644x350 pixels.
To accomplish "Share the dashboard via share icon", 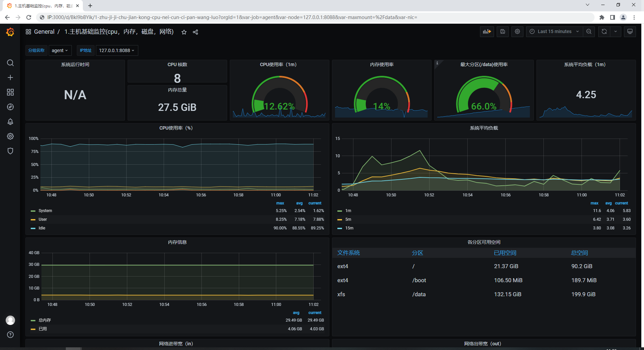I will pos(195,32).
